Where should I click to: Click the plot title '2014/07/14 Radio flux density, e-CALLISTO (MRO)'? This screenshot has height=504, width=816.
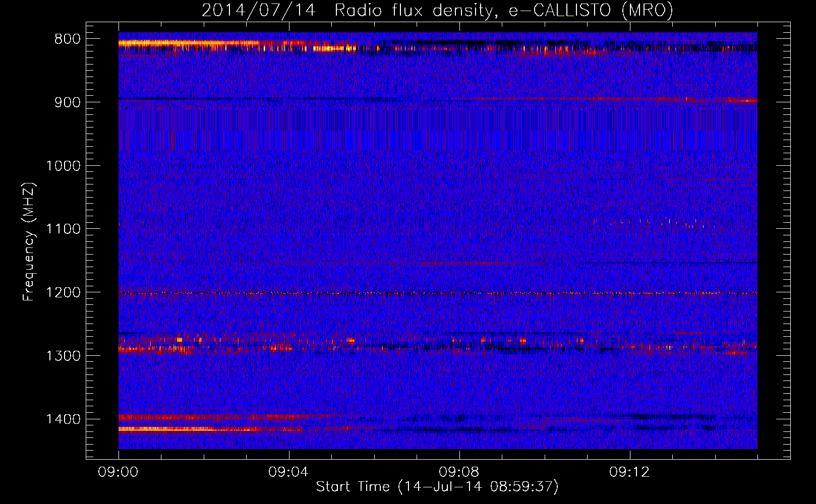[437, 10]
